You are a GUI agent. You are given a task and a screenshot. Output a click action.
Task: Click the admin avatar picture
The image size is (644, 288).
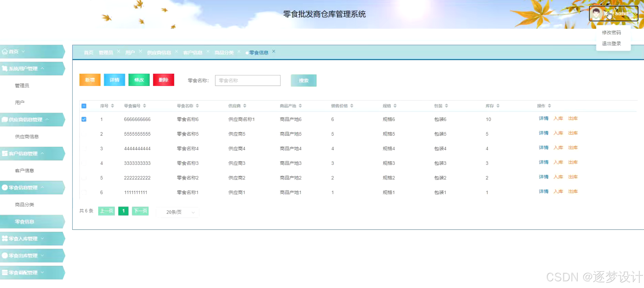click(x=596, y=13)
